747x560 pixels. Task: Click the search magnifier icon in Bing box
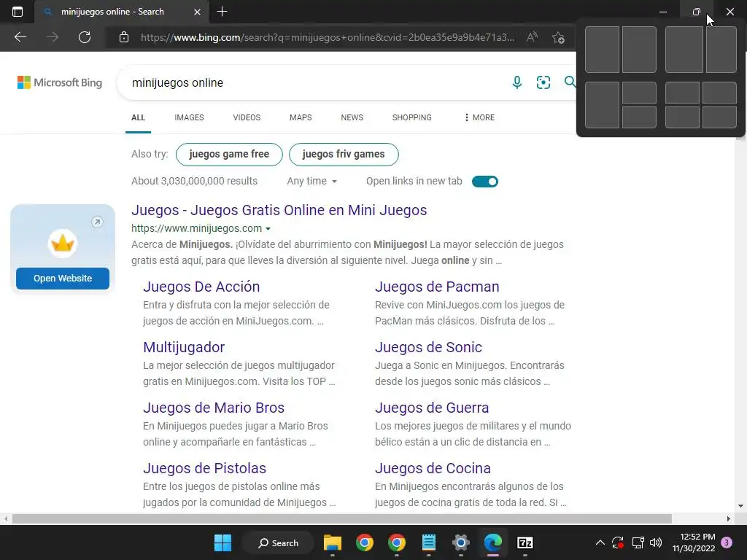[x=570, y=82]
